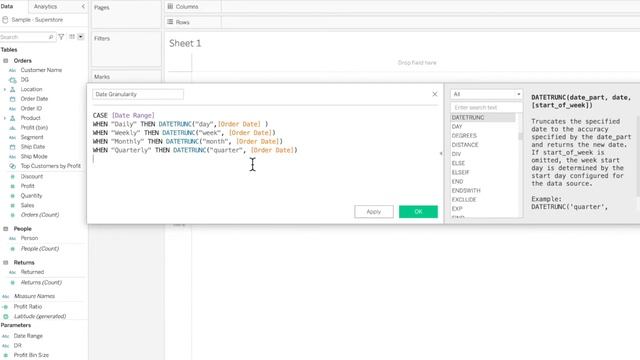Open Sample - Superstore data source
Screen dimensions: 640x360
pos(37,20)
